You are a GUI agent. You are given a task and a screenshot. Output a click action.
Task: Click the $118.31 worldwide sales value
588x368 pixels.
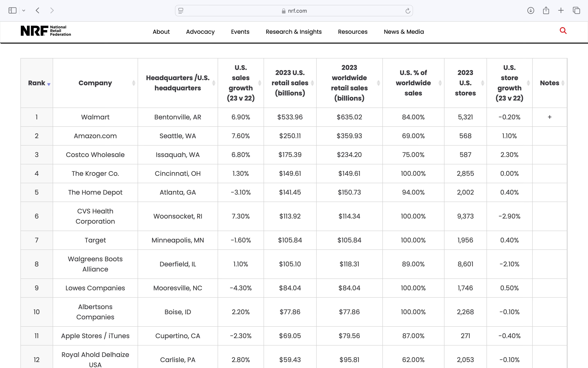pos(349,264)
